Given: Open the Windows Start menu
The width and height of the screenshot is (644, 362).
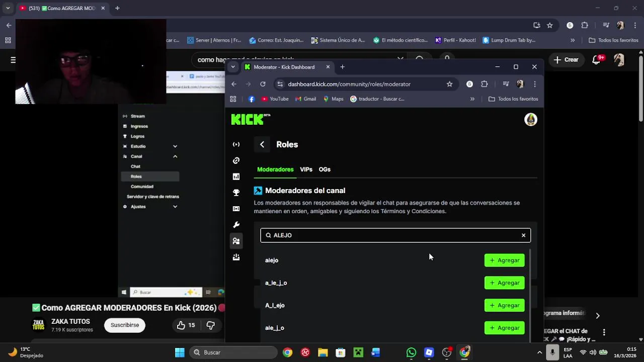Looking at the screenshot, I should pyautogui.click(x=180, y=352).
